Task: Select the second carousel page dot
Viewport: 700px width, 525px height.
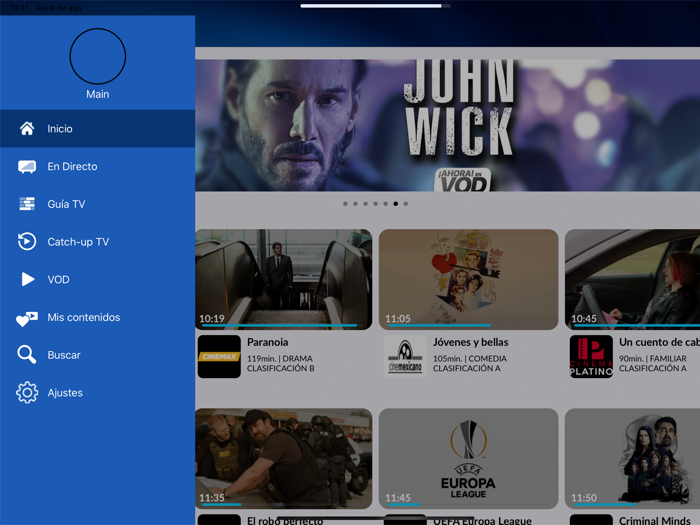Action: [x=355, y=204]
